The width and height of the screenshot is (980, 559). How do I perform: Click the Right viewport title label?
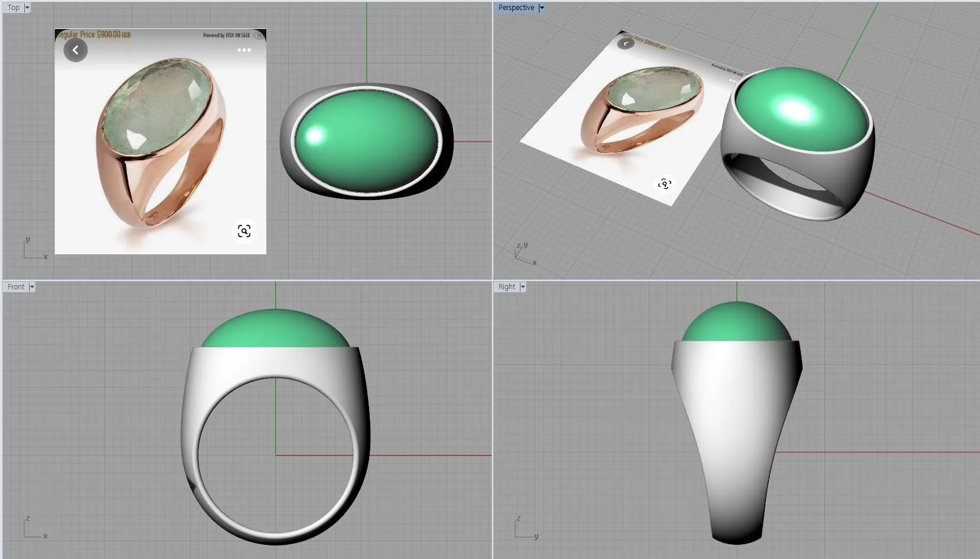506,287
